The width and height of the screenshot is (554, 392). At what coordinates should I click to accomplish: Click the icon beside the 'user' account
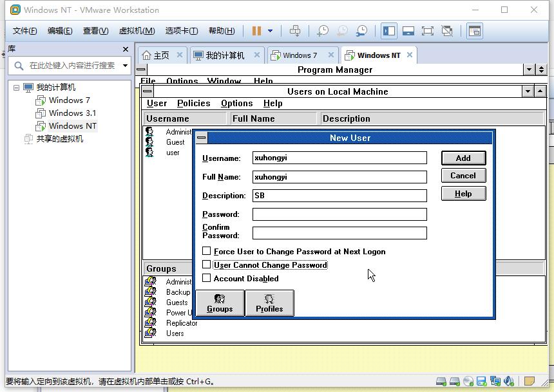pos(150,153)
